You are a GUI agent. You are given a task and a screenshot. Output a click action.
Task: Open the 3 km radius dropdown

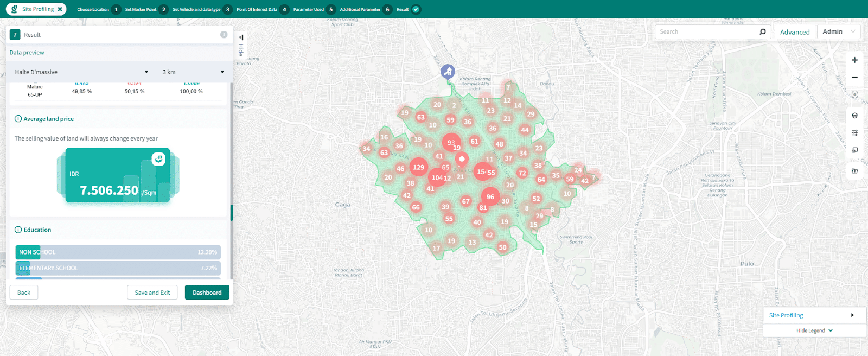pyautogui.click(x=193, y=72)
